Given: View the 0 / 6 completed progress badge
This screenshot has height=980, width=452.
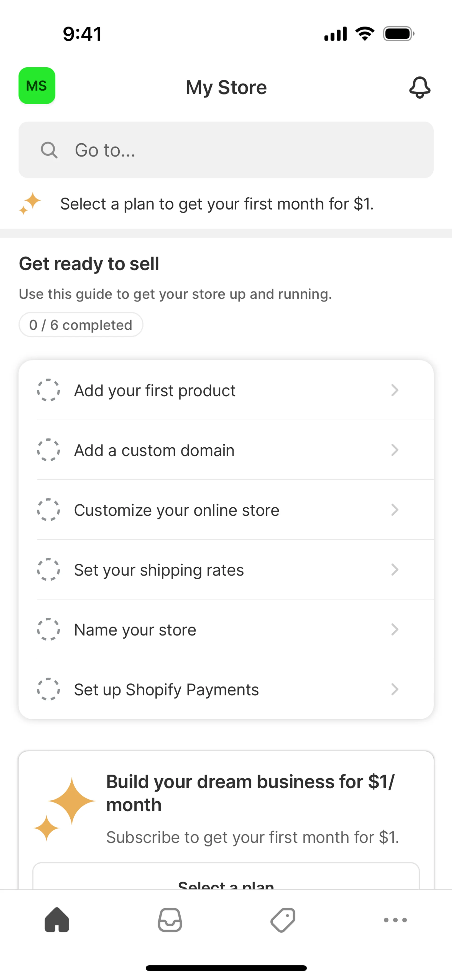Looking at the screenshot, I should (x=81, y=325).
